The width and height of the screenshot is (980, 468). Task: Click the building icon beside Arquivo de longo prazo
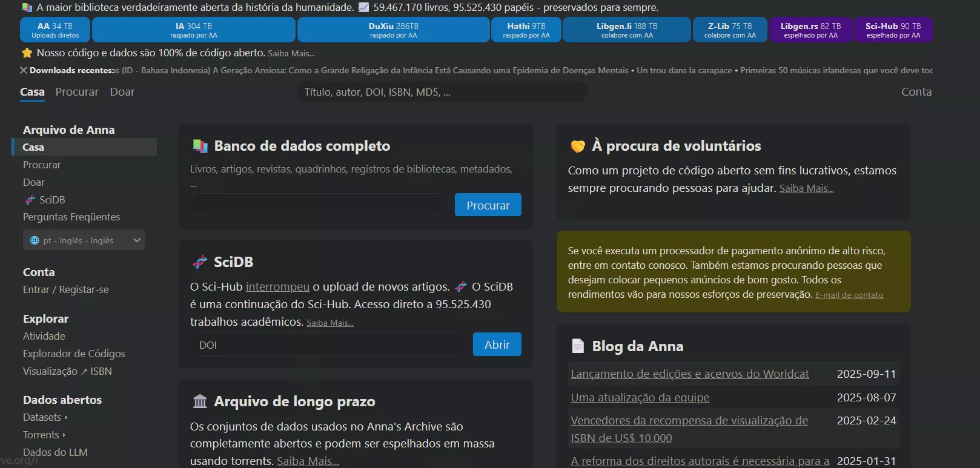click(x=200, y=401)
